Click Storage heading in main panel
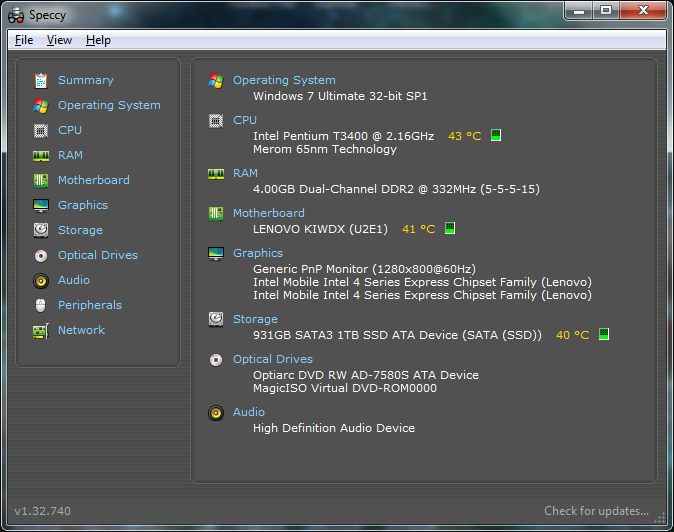674x532 pixels. click(x=255, y=320)
